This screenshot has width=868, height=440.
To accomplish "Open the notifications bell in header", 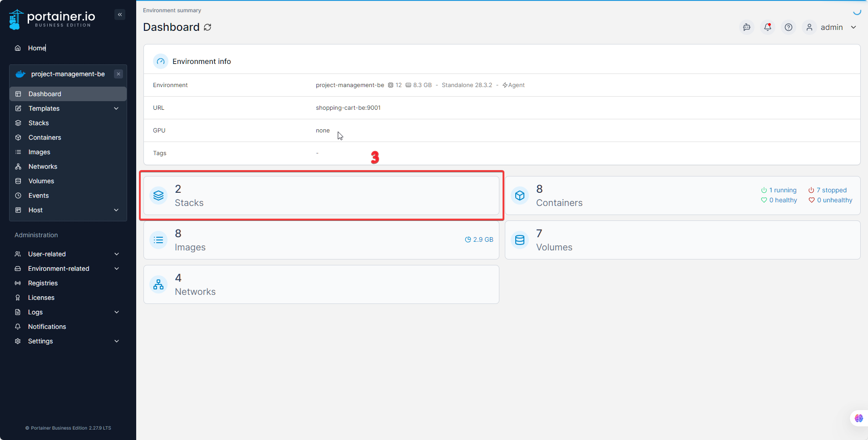I will click(x=768, y=27).
